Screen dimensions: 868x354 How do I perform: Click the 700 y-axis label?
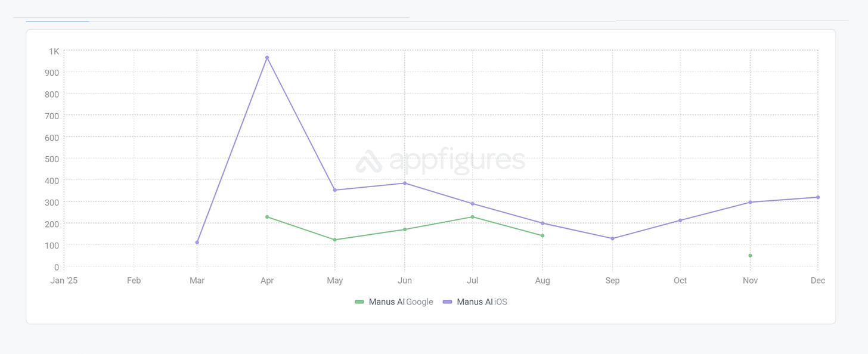tap(52, 116)
